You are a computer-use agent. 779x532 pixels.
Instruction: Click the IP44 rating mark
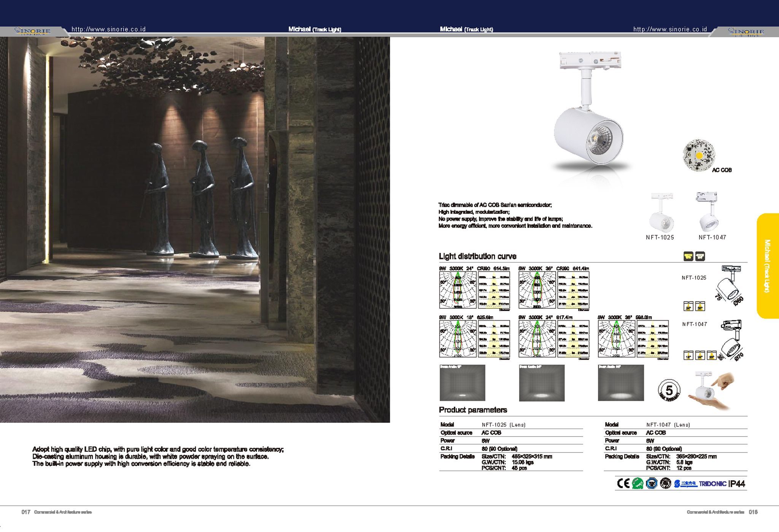(x=737, y=484)
